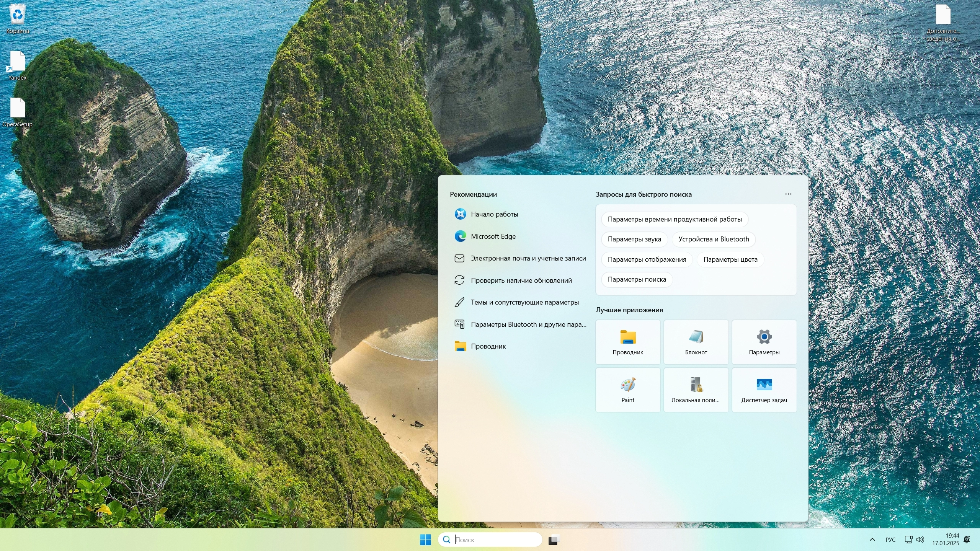This screenshot has height=551, width=980.
Task: Open Task Manager (Диспетчер задач) tile
Action: tap(764, 390)
